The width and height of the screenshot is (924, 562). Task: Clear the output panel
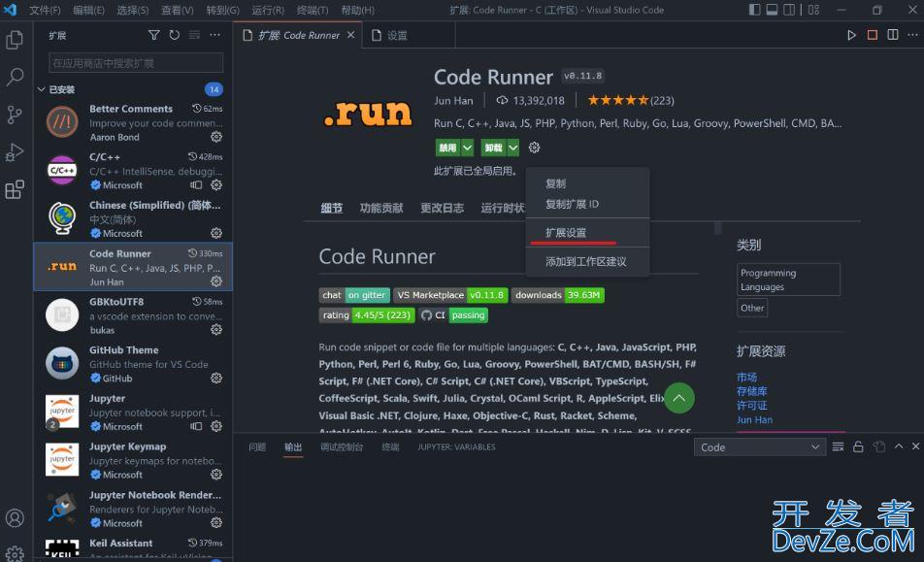[838, 447]
